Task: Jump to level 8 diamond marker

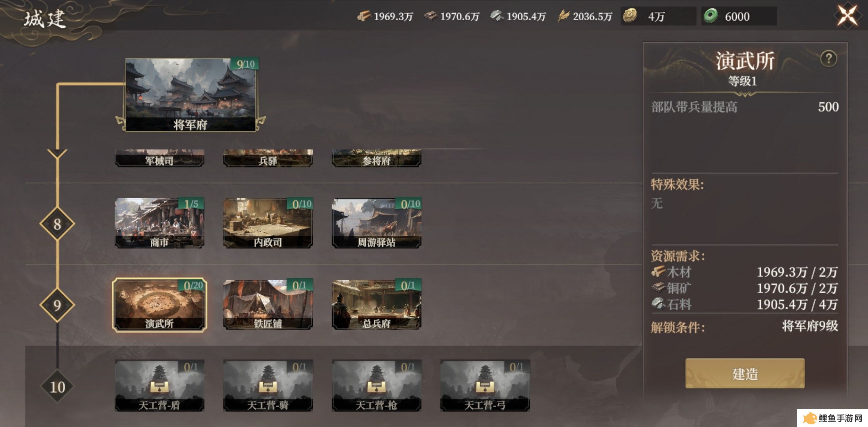Action: click(57, 224)
